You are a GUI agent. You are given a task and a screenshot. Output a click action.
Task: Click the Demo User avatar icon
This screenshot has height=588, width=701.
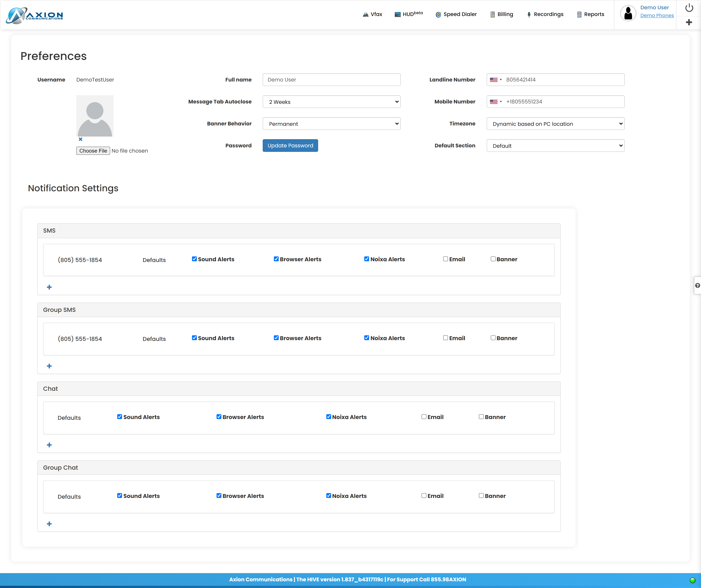tap(628, 14)
